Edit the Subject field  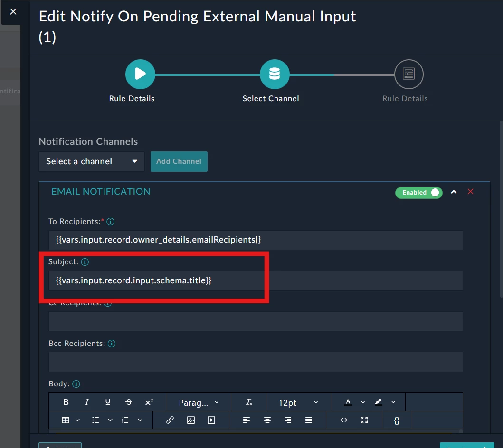point(256,280)
